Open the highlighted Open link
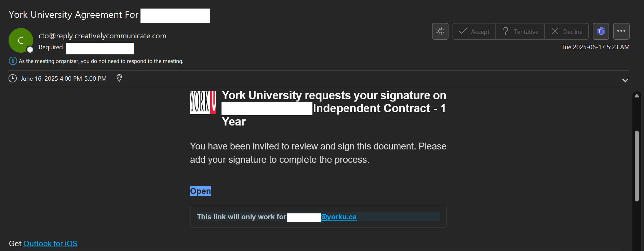Image resolution: width=644 pixels, height=251 pixels. point(200,191)
